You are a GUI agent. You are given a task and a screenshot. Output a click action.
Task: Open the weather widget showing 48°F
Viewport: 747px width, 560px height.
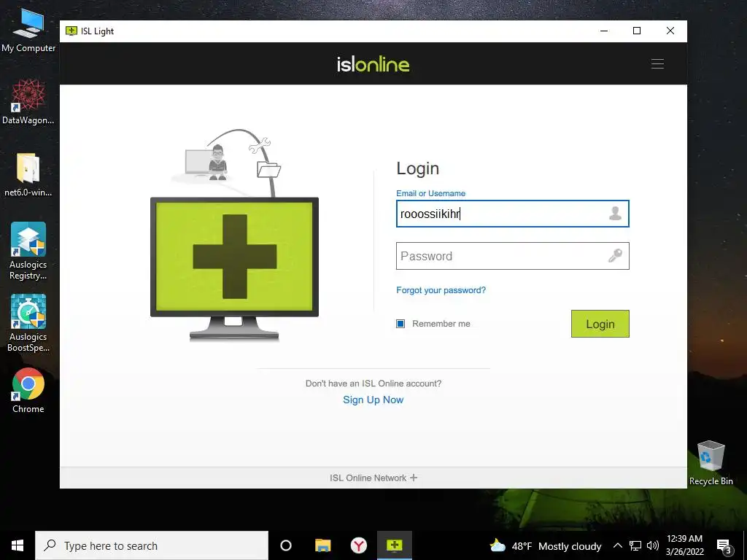pyautogui.click(x=546, y=545)
